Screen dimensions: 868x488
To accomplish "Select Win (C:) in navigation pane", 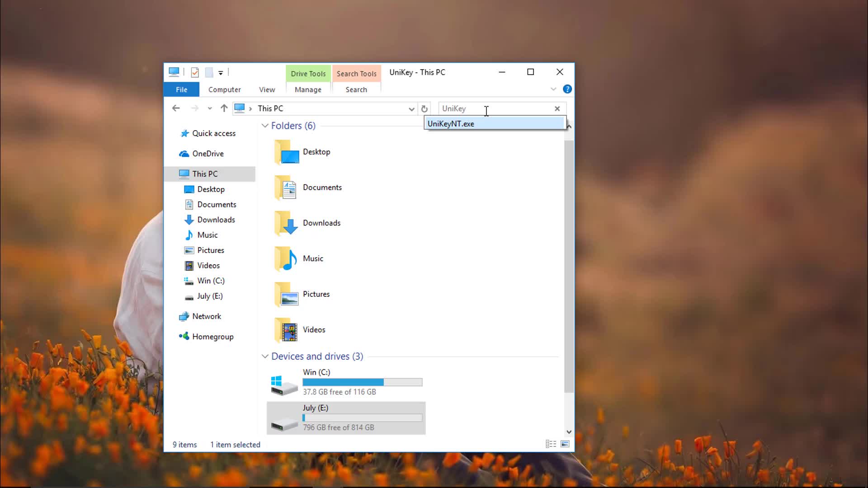I will coord(211,281).
